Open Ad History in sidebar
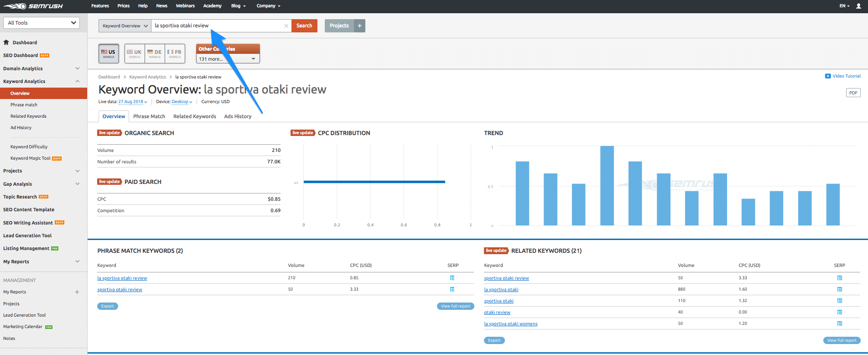The image size is (868, 355). [21, 128]
